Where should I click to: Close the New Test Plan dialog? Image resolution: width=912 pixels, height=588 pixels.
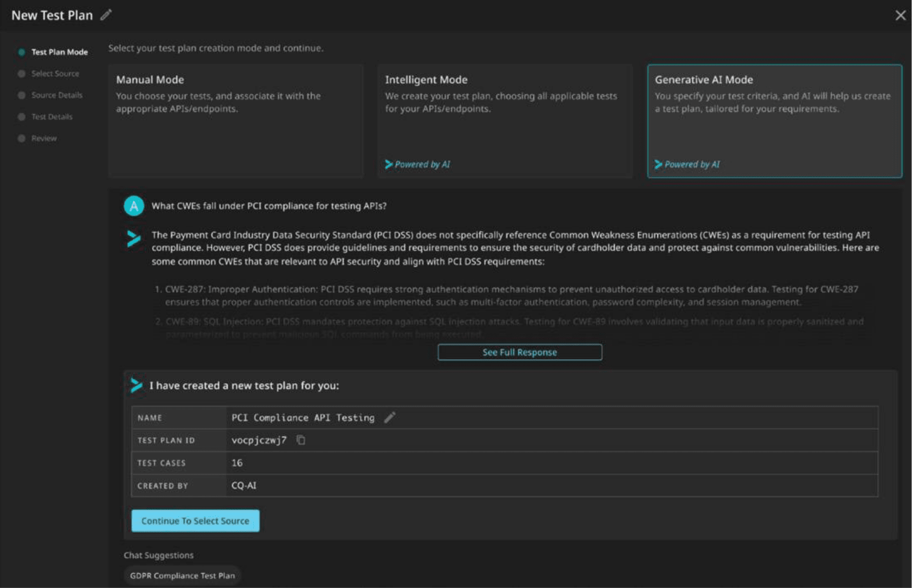900,15
